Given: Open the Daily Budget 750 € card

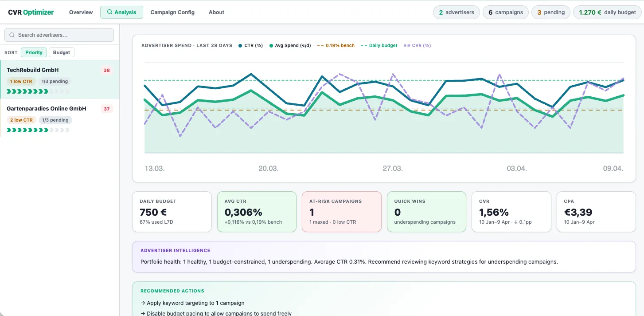Looking at the screenshot, I should tap(172, 212).
